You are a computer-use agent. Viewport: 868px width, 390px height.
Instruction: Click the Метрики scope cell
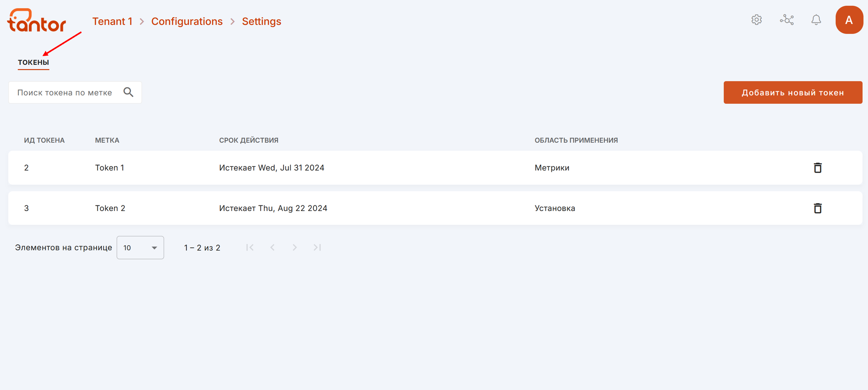click(552, 168)
